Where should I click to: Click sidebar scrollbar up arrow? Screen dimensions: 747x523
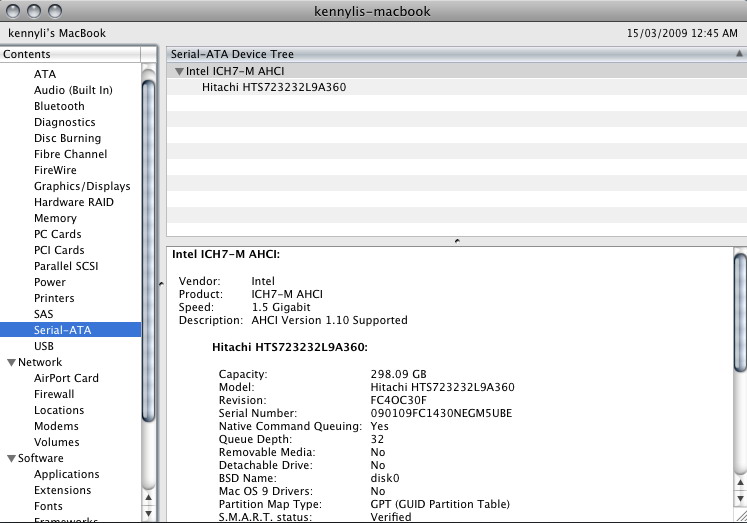tap(149, 498)
